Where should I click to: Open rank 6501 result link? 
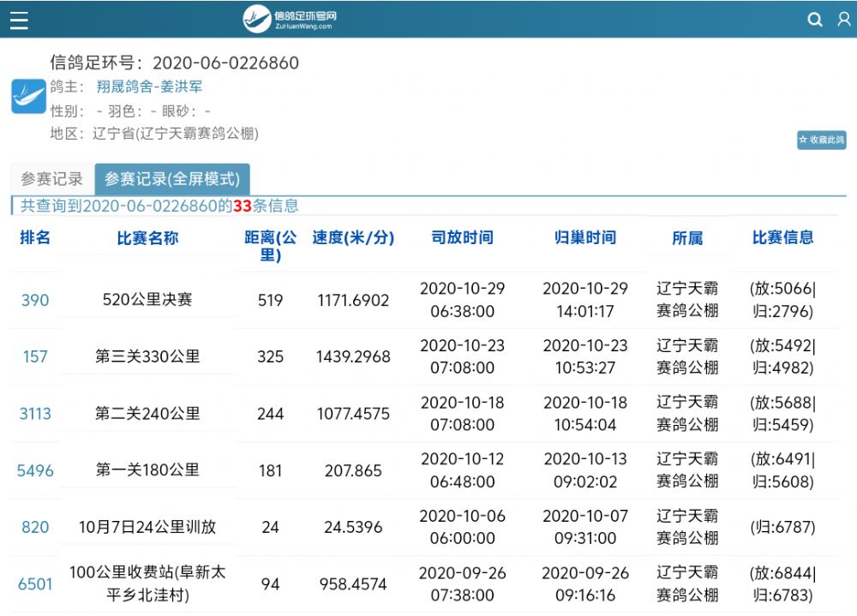coord(35,584)
